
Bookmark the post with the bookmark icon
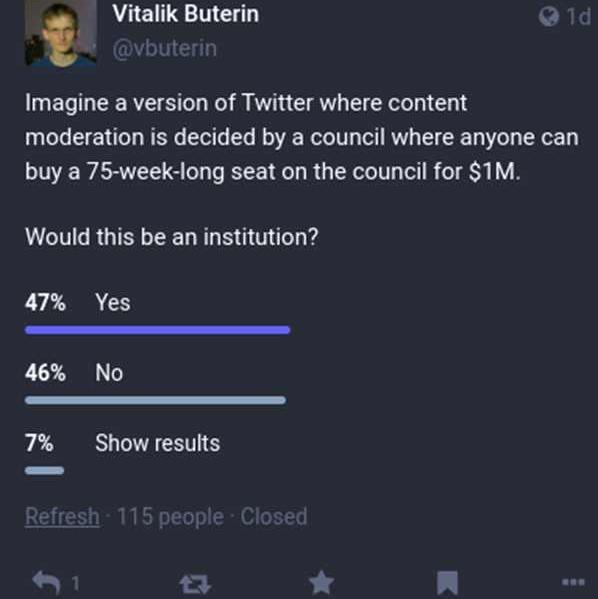[447, 583]
